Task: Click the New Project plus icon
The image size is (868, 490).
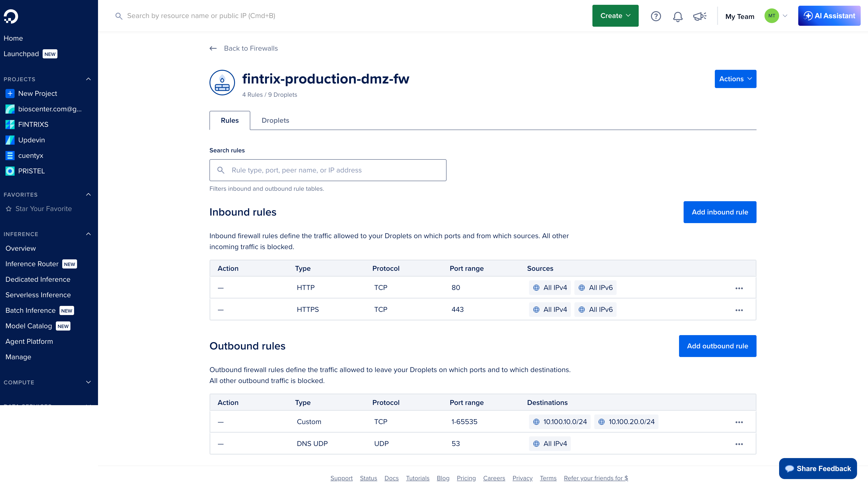Action: click(10, 93)
